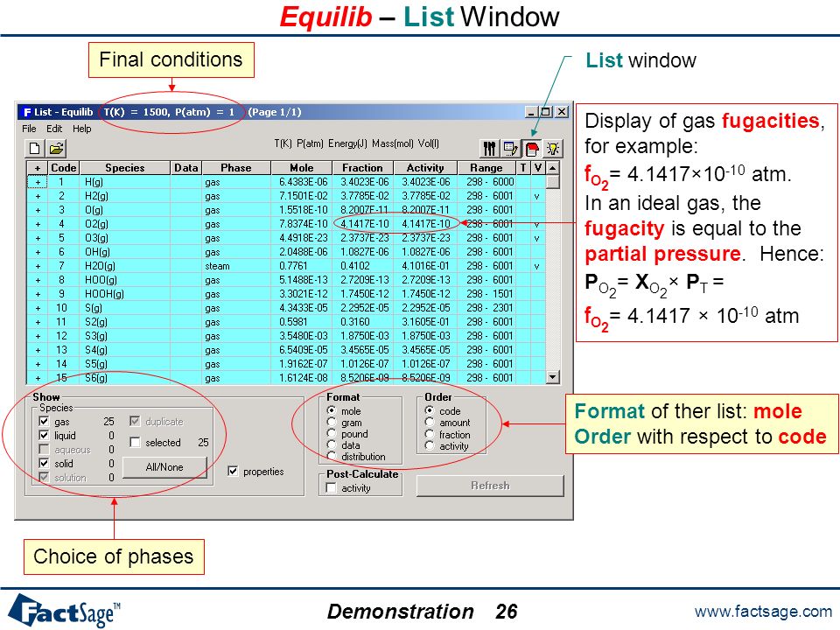Click the light bulb icon
This screenshot has height=630, width=840.
click(553, 149)
